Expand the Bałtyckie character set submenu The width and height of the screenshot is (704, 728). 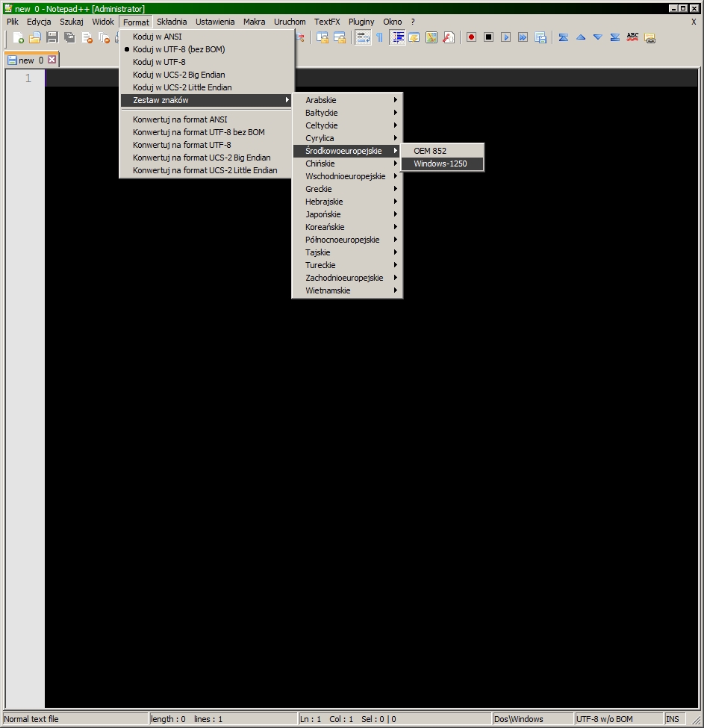347,113
